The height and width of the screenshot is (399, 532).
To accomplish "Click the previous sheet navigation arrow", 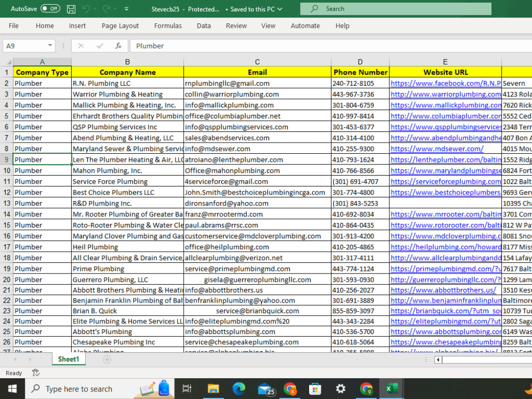I will coord(15,359).
